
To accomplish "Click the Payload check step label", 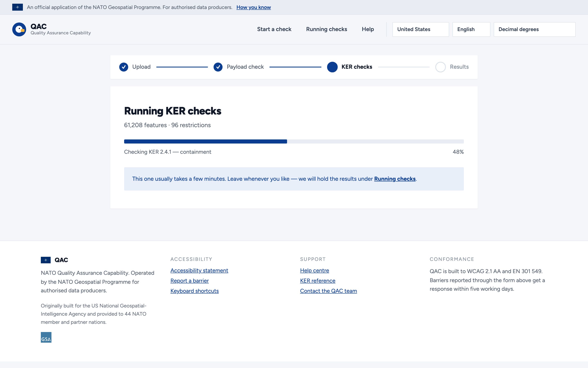I will point(245,67).
